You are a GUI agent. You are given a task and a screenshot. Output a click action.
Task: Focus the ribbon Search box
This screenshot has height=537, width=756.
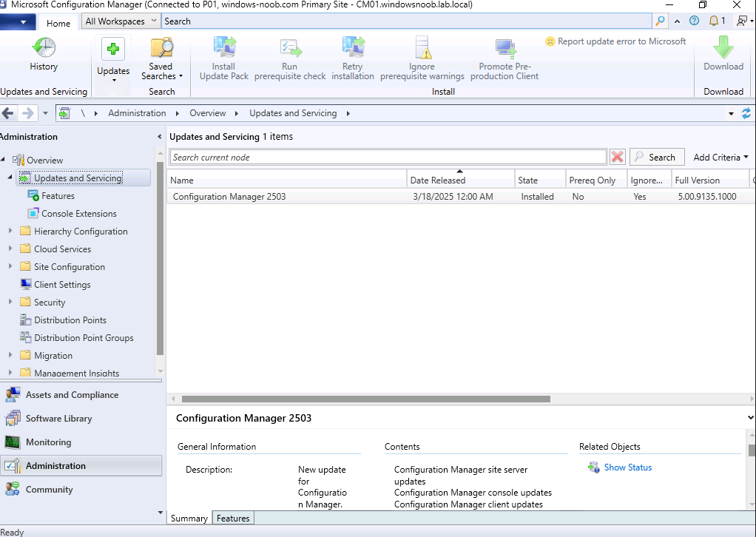coord(406,21)
